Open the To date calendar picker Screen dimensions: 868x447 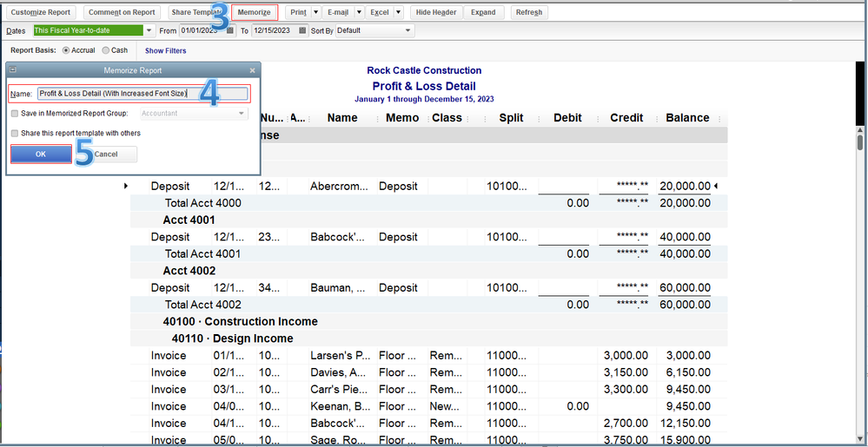pos(301,30)
